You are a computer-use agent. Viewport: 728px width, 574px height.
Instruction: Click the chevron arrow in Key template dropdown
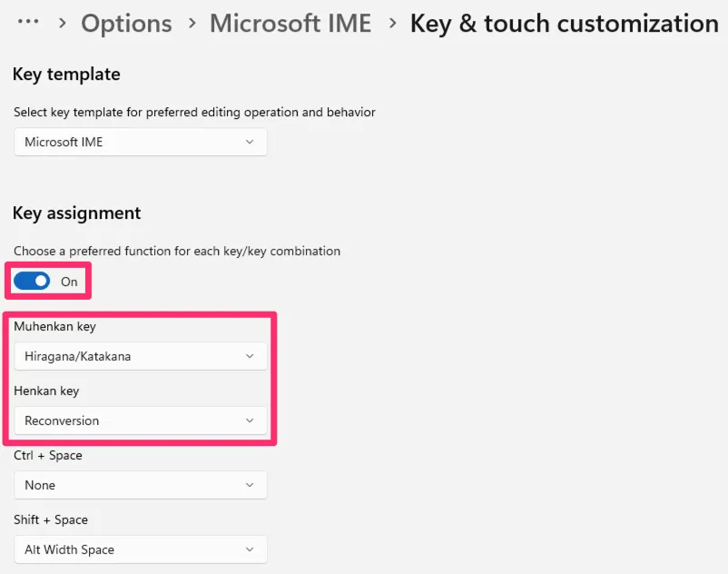click(250, 142)
